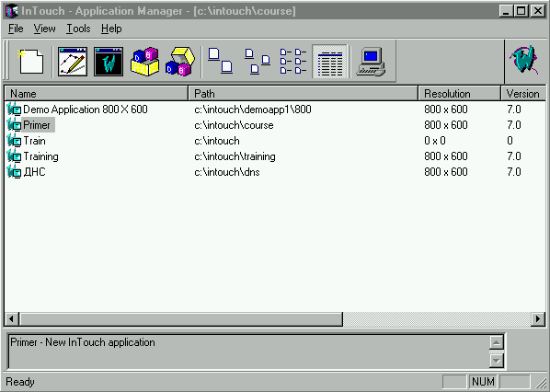Open the Tools menu
The width and height of the screenshot is (550, 392).
[78, 29]
